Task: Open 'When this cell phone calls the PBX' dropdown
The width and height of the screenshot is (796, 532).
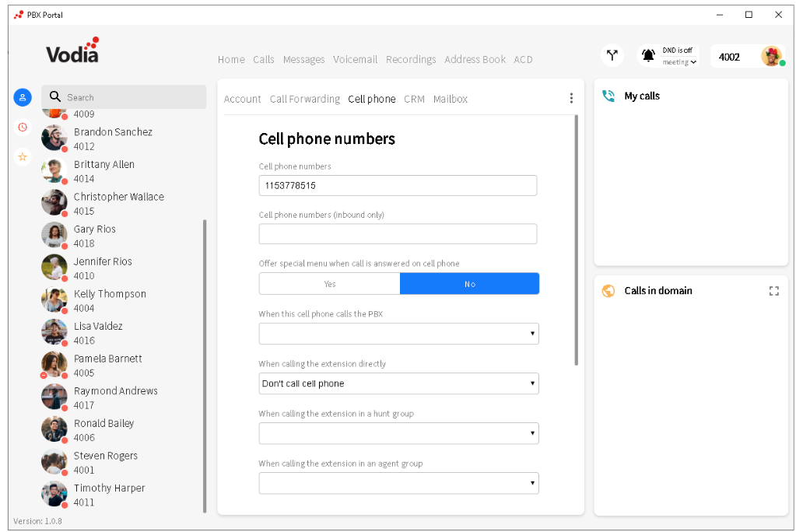Action: (x=398, y=334)
